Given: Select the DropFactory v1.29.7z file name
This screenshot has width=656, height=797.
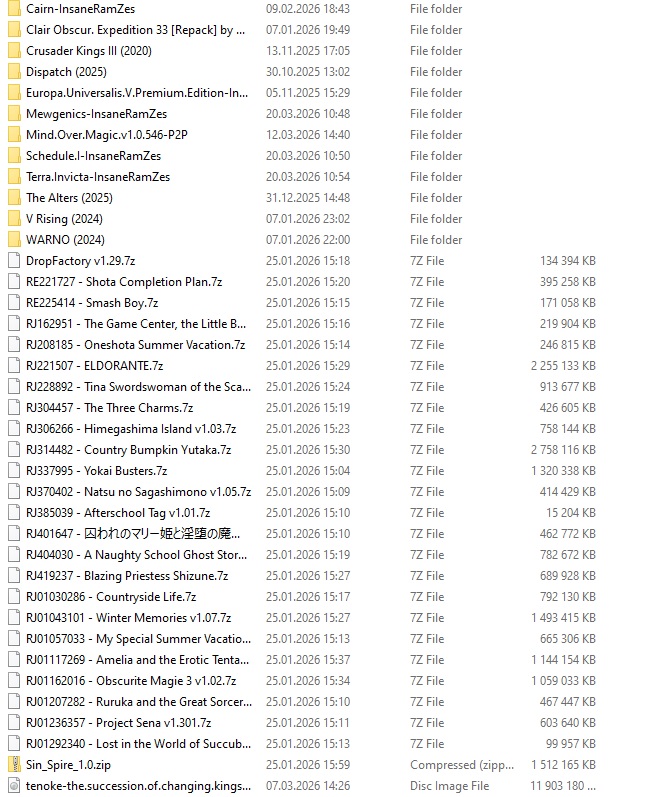Looking at the screenshot, I should pyautogui.click(x=81, y=261).
